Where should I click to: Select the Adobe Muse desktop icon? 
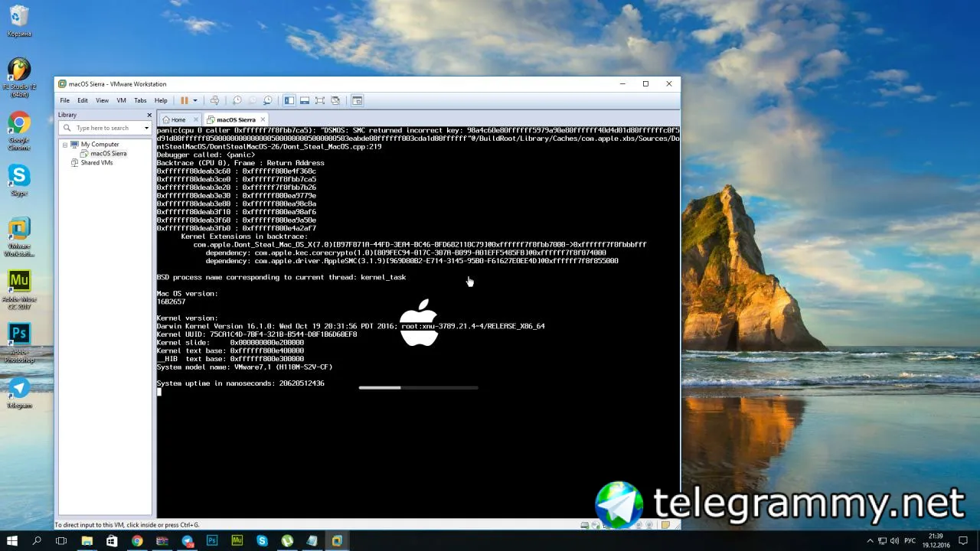pos(19,289)
